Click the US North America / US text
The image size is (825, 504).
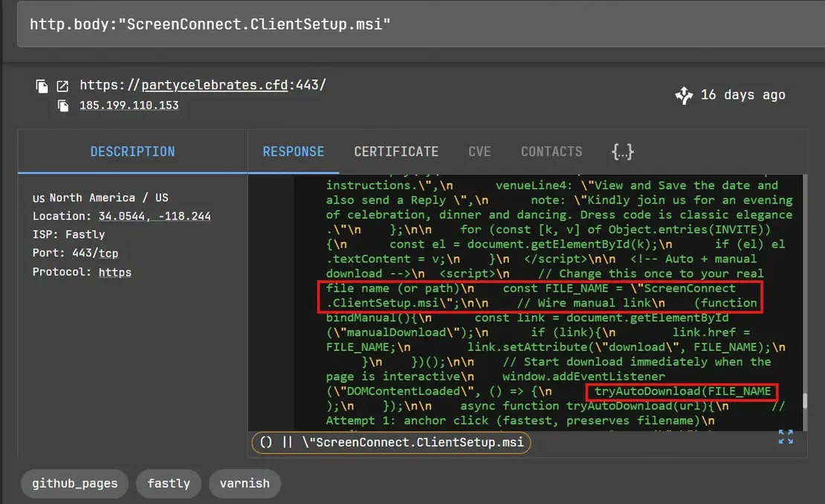pos(100,198)
